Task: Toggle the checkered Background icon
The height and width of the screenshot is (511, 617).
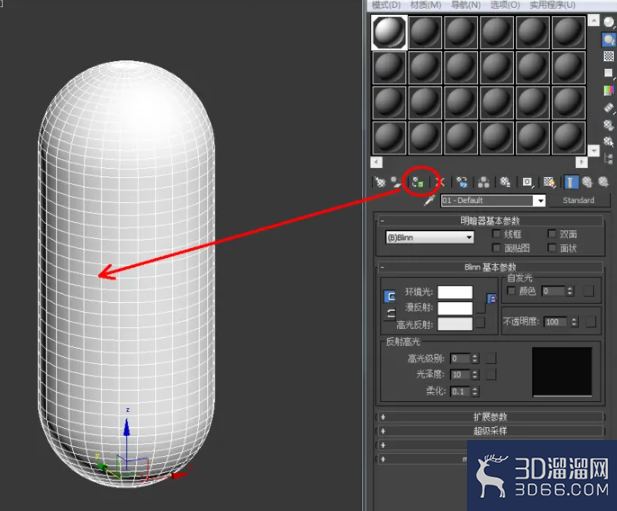Action: pyautogui.click(x=609, y=56)
